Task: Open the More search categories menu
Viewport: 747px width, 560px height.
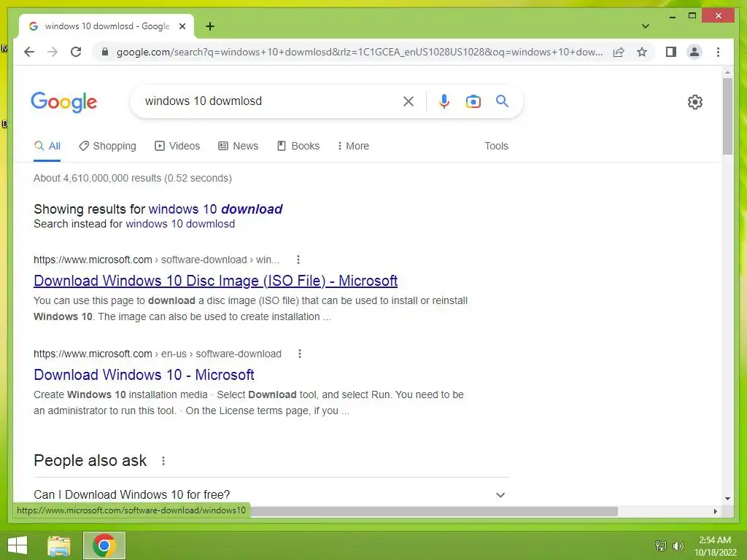Action: [353, 146]
